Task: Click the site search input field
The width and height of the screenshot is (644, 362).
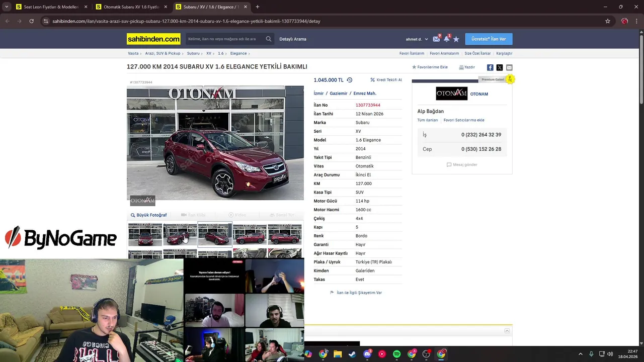Action: coord(225,39)
